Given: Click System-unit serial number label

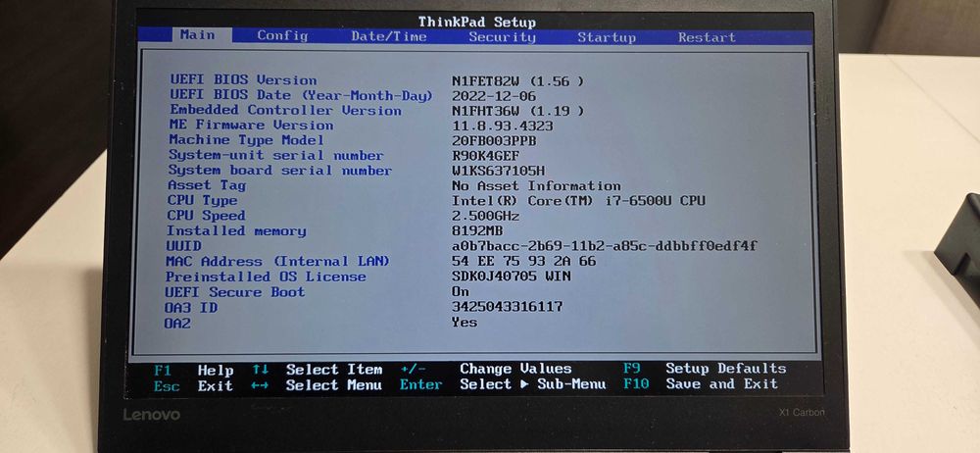Looking at the screenshot, I should (x=275, y=155).
